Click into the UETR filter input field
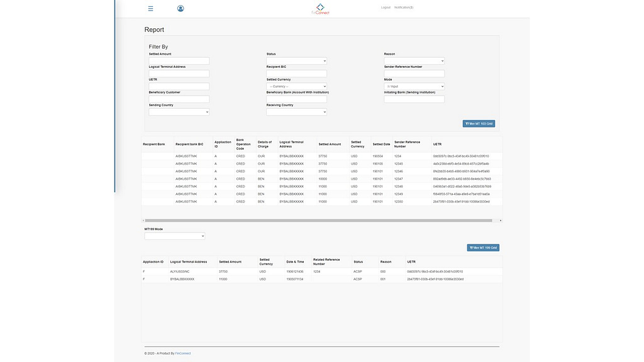Viewport: 644px width, 362px height. (x=179, y=86)
